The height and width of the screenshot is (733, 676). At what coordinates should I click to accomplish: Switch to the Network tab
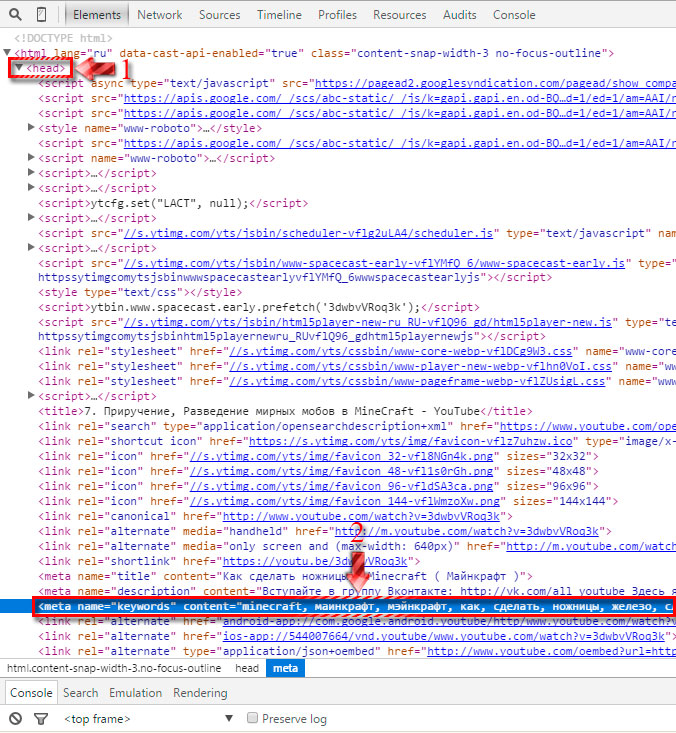pos(159,15)
